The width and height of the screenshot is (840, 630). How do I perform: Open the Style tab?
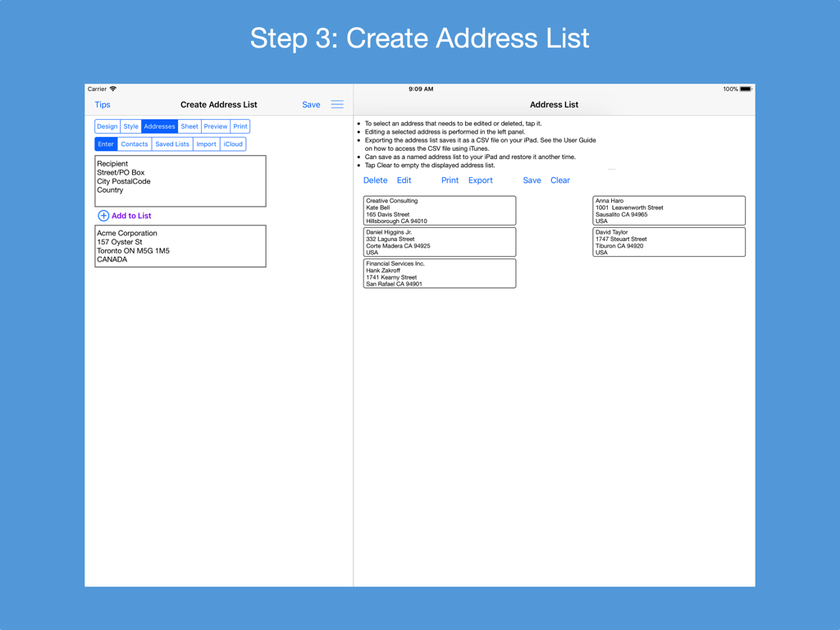[130, 126]
